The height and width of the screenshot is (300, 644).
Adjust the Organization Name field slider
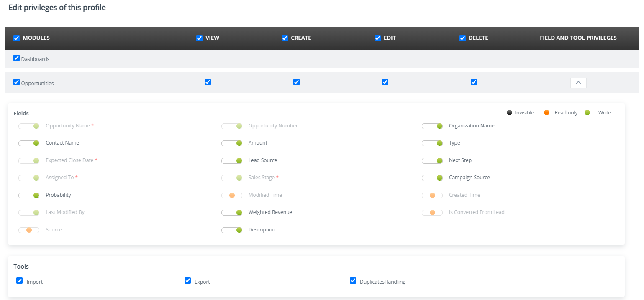pyautogui.click(x=432, y=126)
